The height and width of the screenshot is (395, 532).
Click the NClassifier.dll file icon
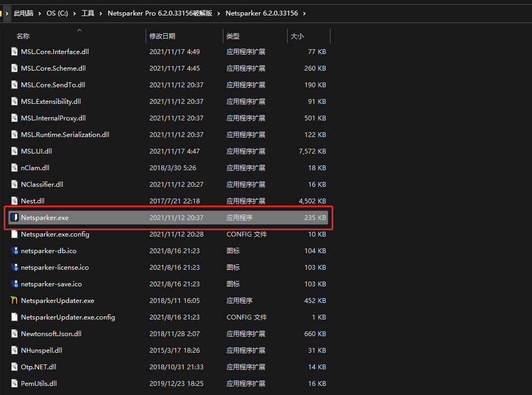click(14, 185)
